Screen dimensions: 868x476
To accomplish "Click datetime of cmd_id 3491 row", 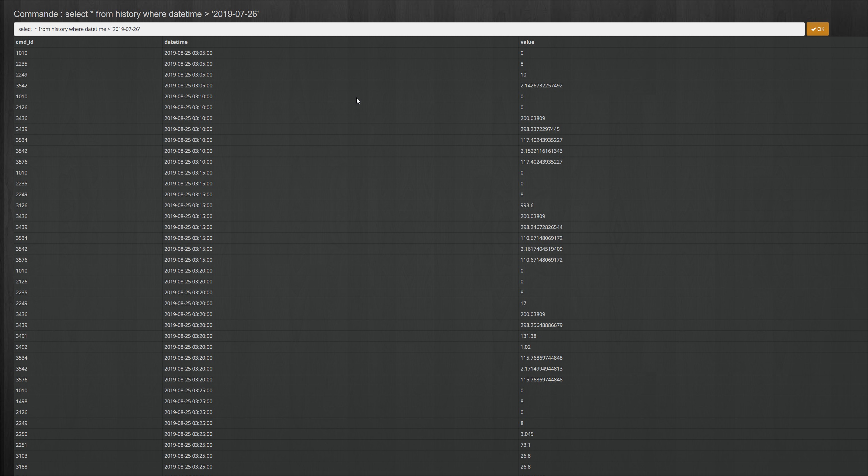I will (x=188, y=336).
